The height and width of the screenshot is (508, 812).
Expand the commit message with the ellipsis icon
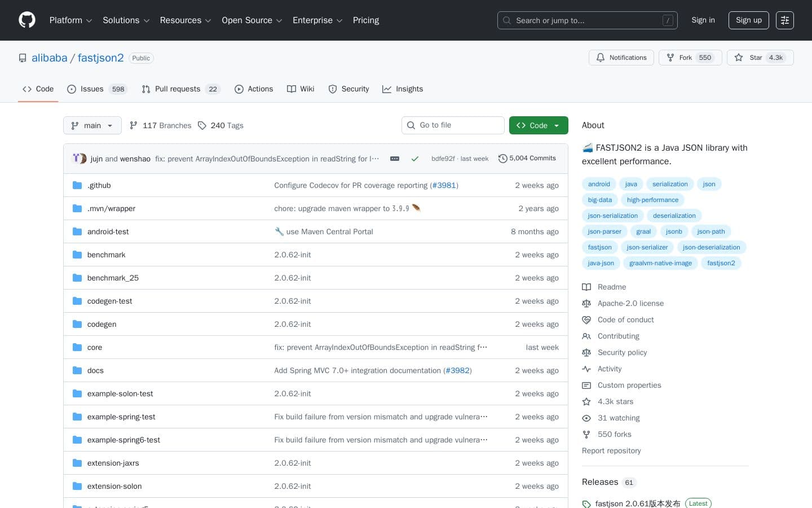[x=395, y=159]
